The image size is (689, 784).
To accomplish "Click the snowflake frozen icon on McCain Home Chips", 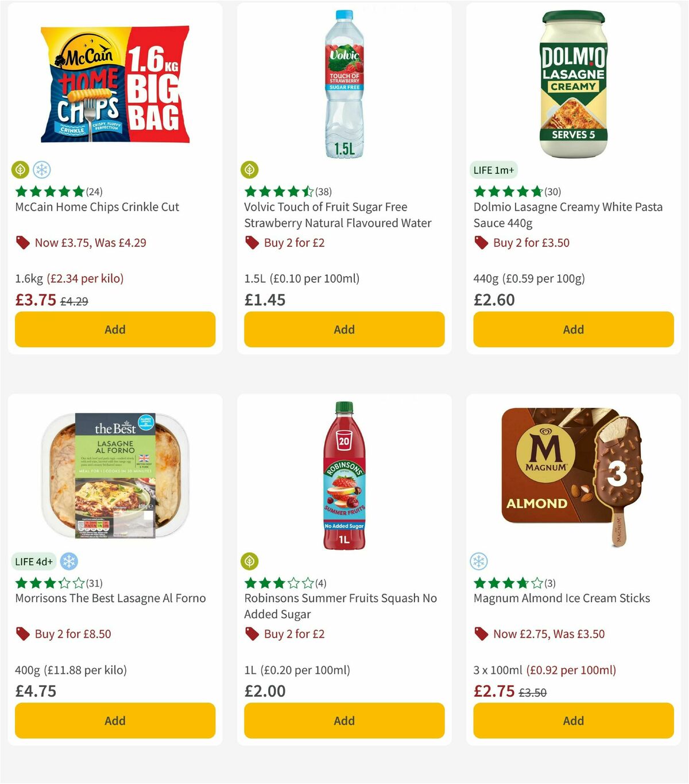I will [41, 170].
